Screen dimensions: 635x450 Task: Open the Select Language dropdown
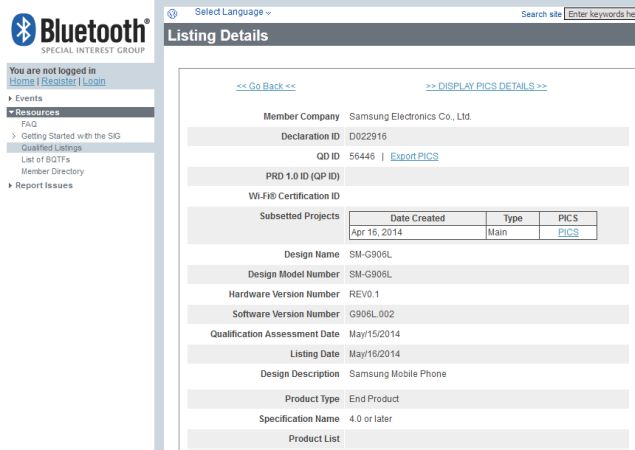click(x=233, y=12)
